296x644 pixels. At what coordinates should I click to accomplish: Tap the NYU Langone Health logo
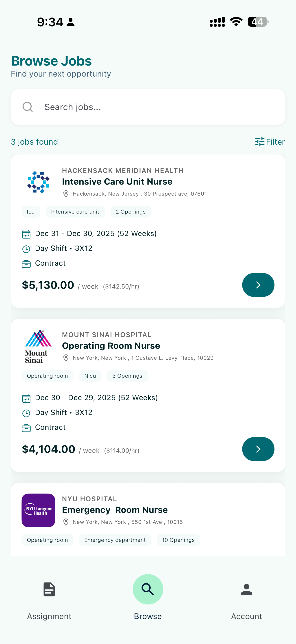38,510
